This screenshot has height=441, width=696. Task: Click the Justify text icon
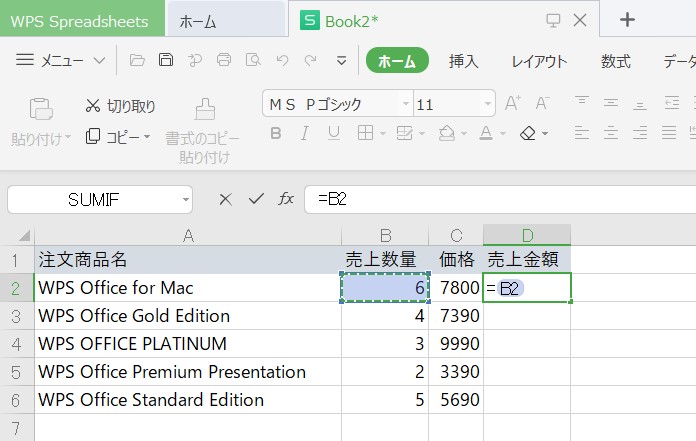669,133
